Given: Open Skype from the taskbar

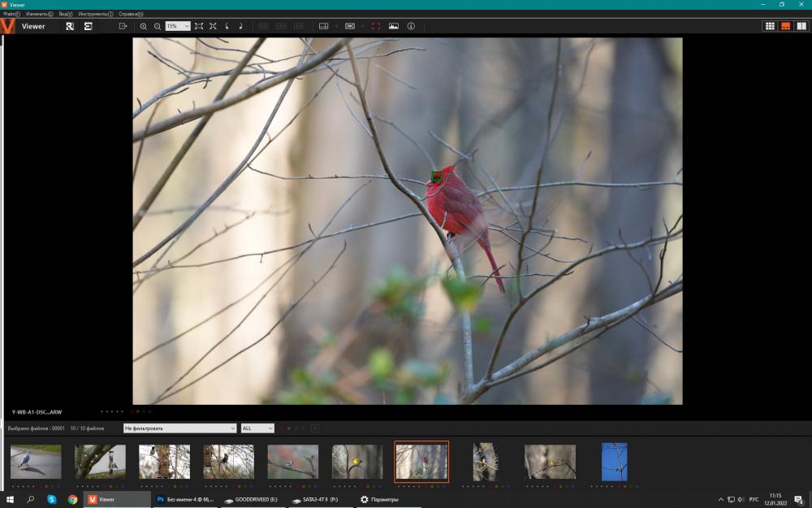Looking at the screenshot, I should coord(52,500).
